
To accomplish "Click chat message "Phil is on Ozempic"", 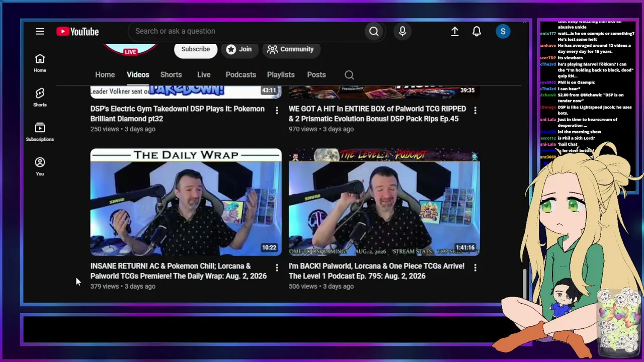I will pos(576,82).
